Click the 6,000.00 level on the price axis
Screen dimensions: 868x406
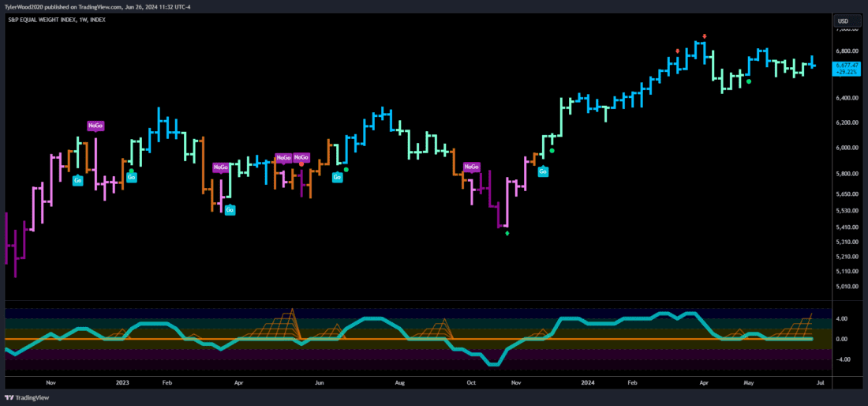847,148
